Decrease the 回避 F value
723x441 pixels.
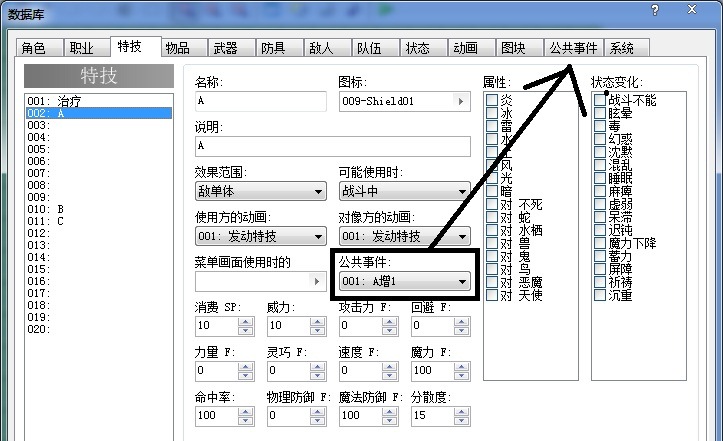(462, 330)
